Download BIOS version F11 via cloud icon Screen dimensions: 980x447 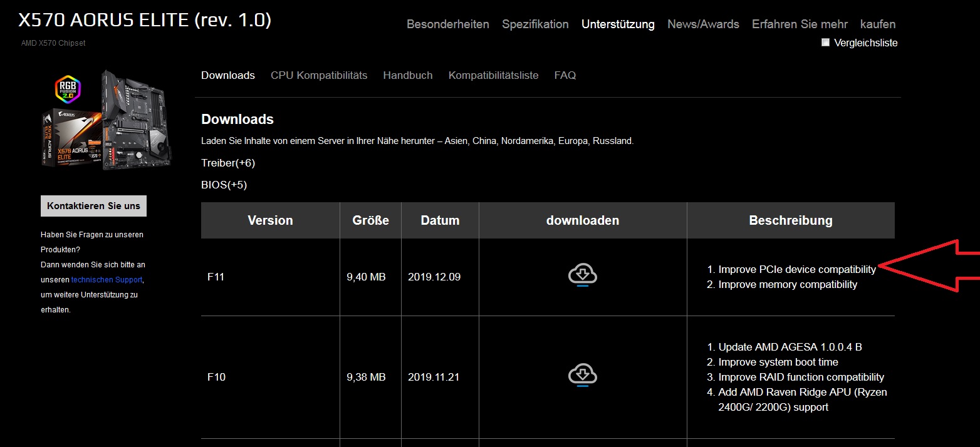583,275
